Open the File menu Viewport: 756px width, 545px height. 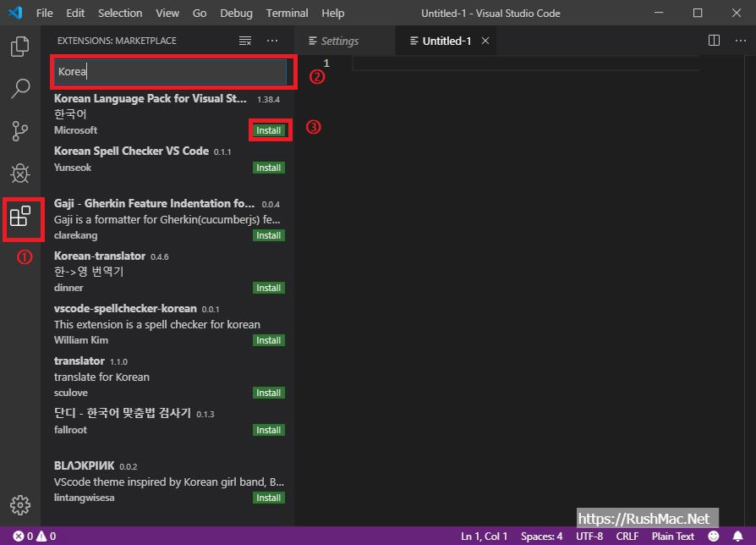pos(44,13)
